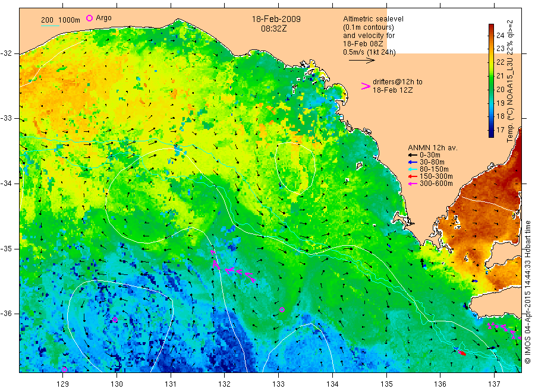
Task: Click the Argo legend label
Action: [103, 18]
